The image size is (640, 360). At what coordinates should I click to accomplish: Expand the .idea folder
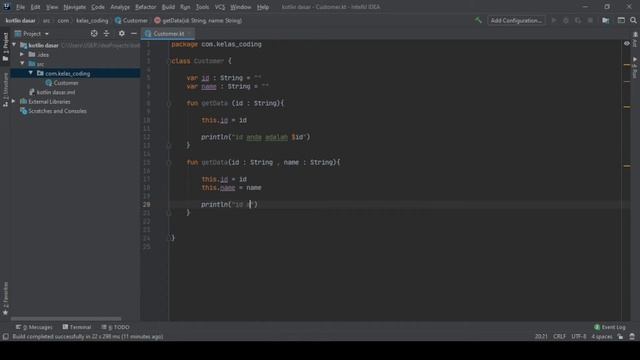22,54
